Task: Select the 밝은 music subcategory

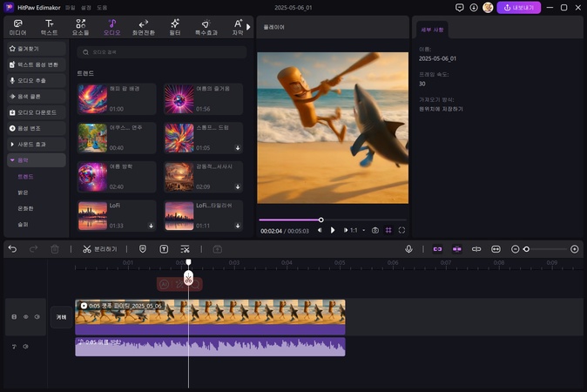Action: point(23,193)
